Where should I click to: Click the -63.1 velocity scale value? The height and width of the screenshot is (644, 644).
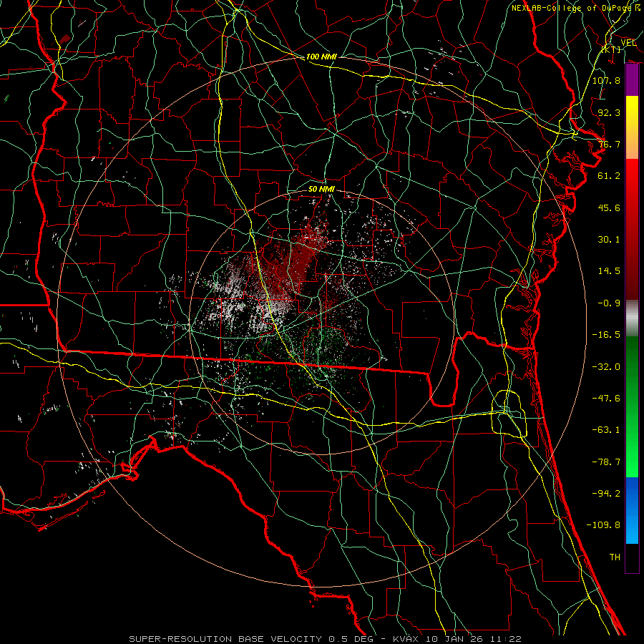pyautogui.click(x=606, y=430)
